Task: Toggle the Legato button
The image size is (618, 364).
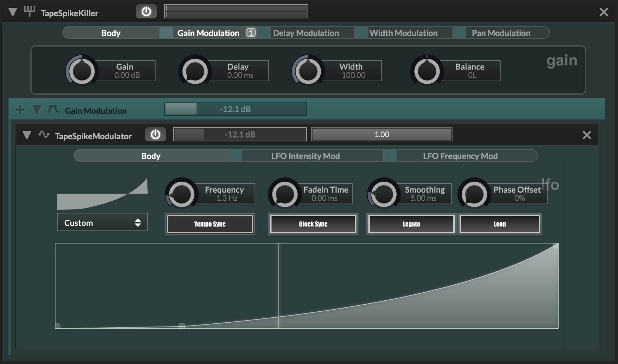Action: point(412,224)
